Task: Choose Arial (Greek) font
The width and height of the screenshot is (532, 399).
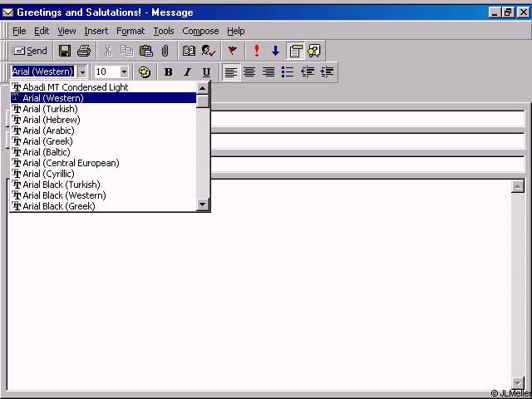Action: click(103, 141)
